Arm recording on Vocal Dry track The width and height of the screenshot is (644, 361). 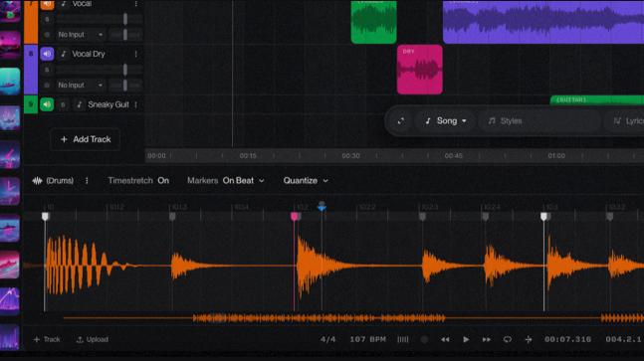(x=47, y=86)
